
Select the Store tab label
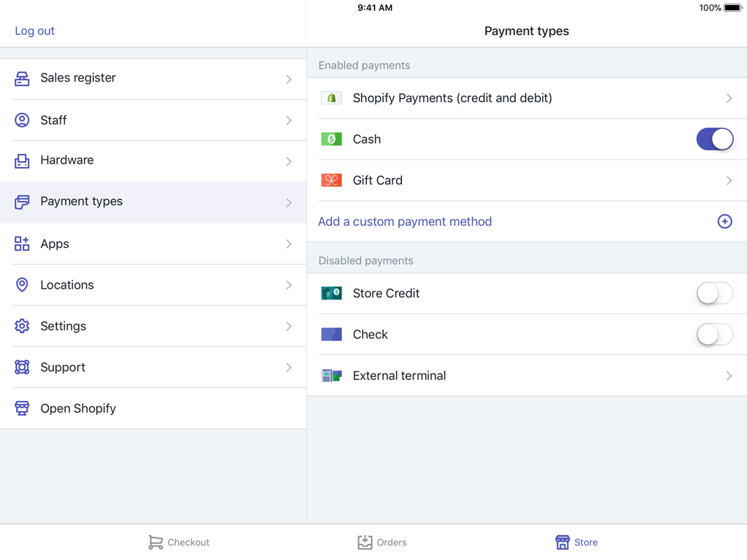[x=586, y=542]
